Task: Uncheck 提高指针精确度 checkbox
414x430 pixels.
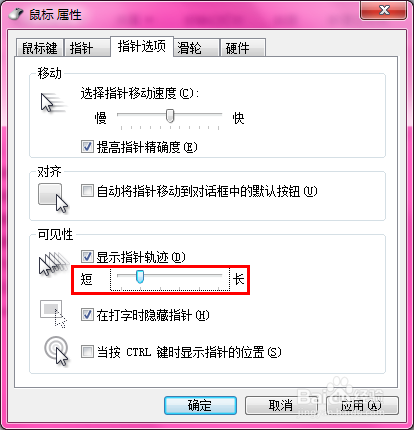Action: [x=87, y=147]
